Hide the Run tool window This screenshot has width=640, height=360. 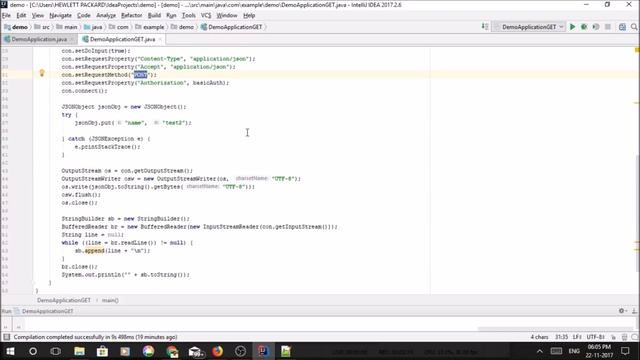coord(634,311)
